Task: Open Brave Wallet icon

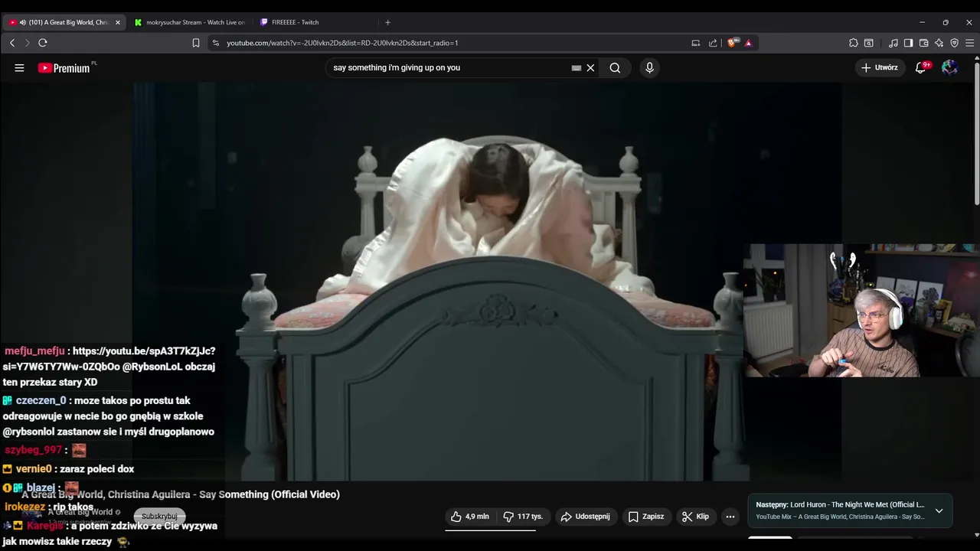Action: tap(924, 43)
